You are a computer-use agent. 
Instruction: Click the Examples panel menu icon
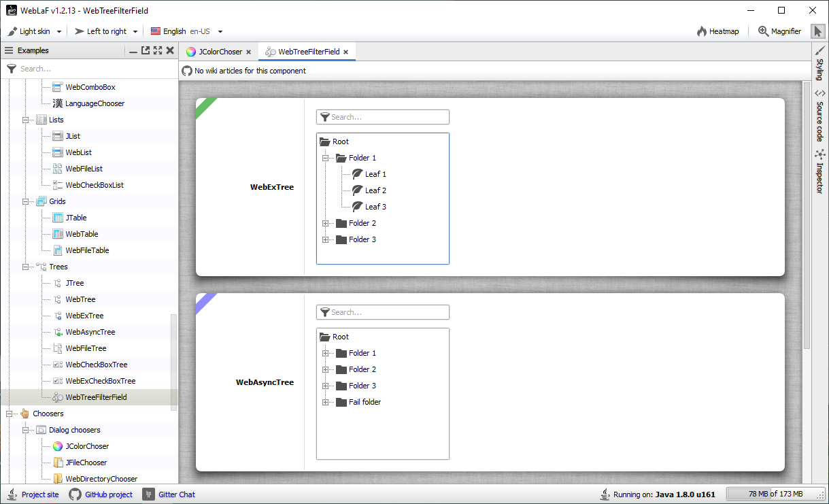coord(9,50)
